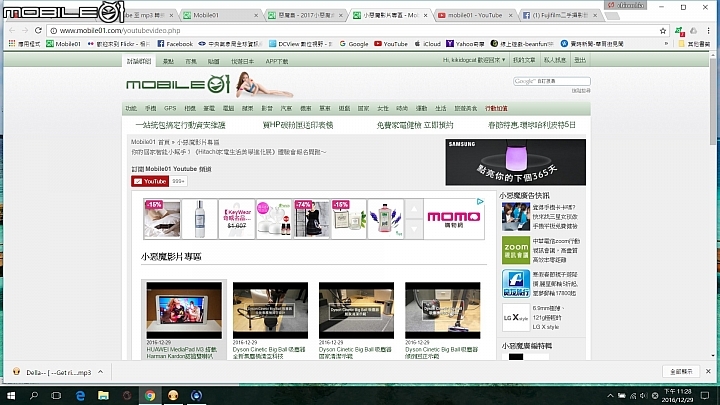Click the Chrome taskbar icon

coord(150,395)
